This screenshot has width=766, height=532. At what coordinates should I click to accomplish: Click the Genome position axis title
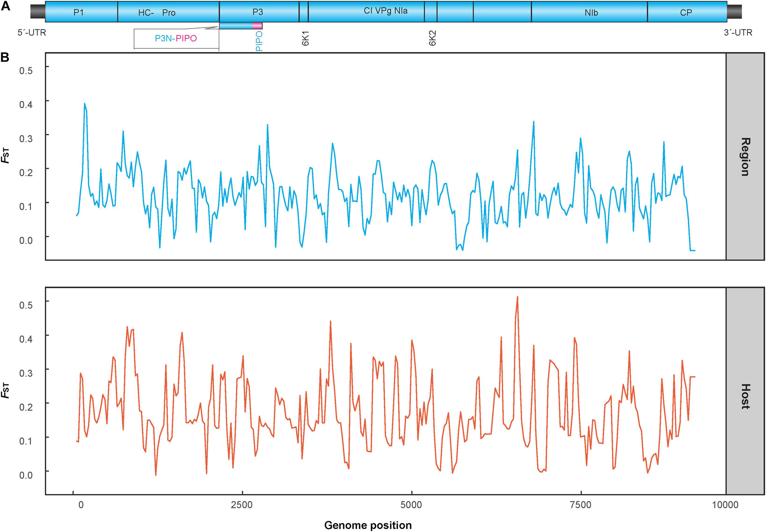pos(368,525)
